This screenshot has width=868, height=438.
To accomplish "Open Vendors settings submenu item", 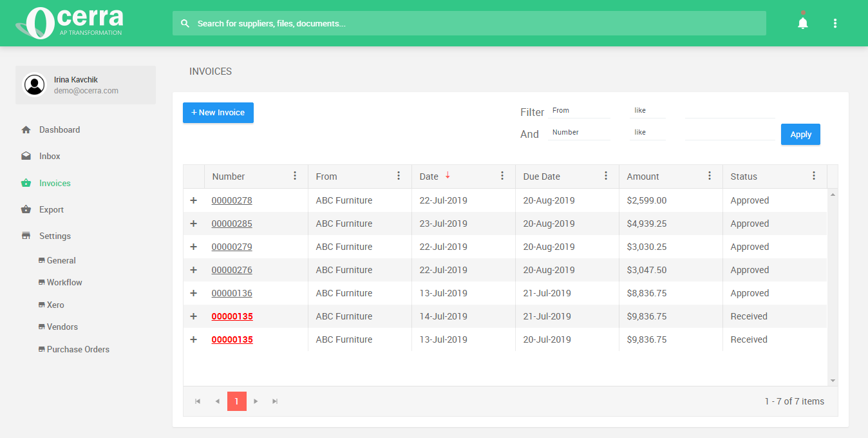I will click(62, 327).
